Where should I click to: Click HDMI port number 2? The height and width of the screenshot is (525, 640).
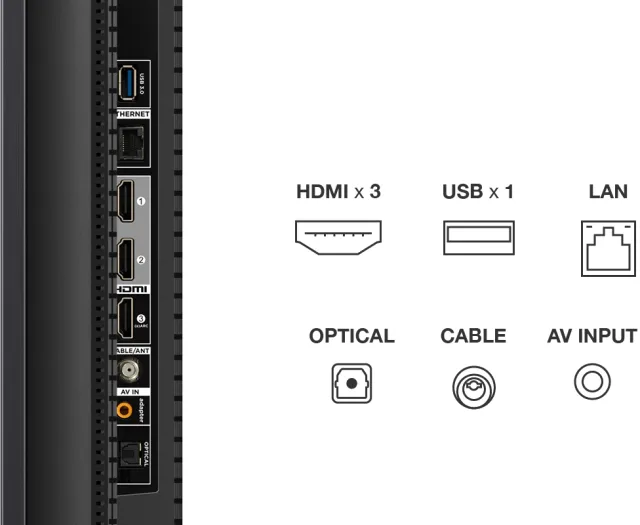click(126, 259)
